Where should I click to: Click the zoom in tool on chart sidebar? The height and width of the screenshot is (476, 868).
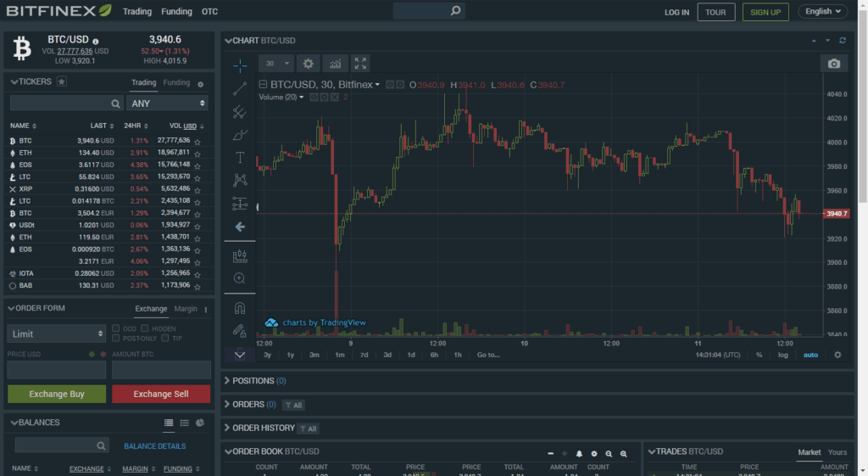coord(240,278)
